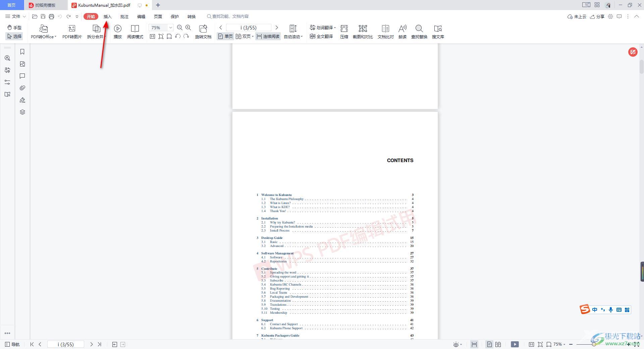
Task: Click the 查找功能 search box
Action: (228, 16)
